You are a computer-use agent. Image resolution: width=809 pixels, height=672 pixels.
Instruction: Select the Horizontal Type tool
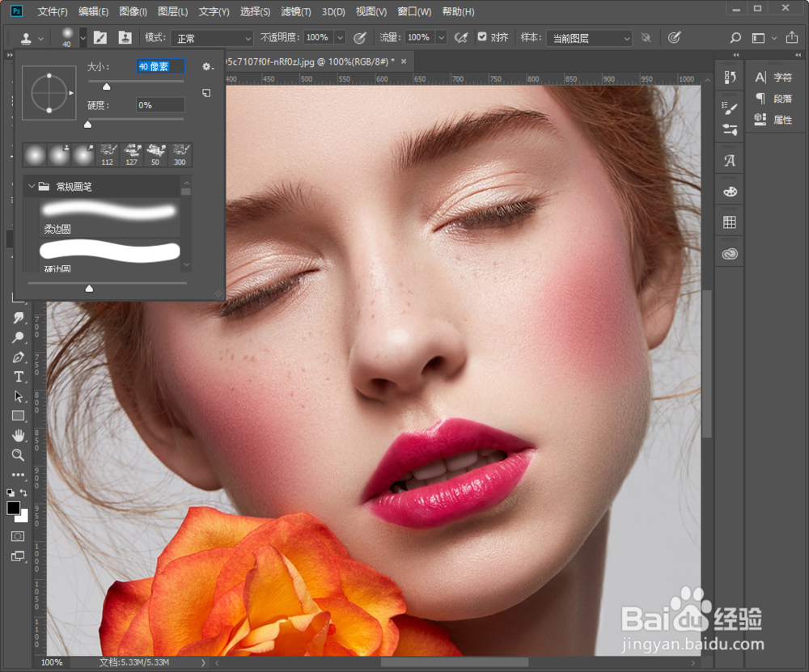coord(18,377)
